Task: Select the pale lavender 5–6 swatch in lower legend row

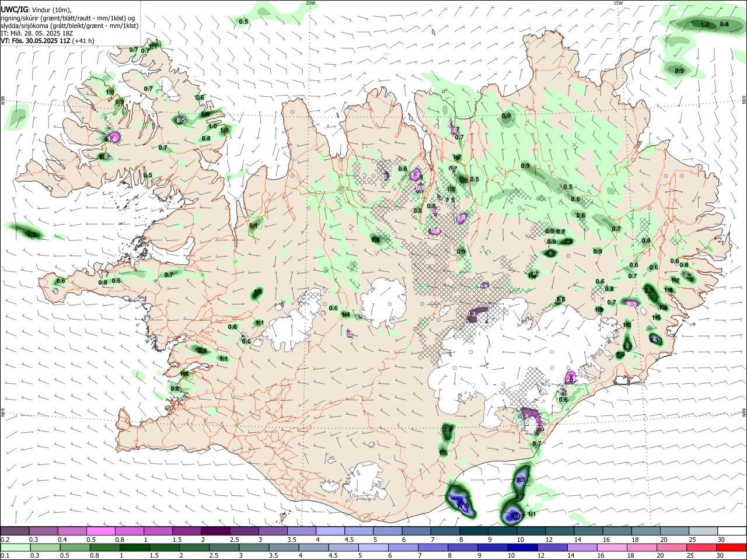Action: pos(373,548)
